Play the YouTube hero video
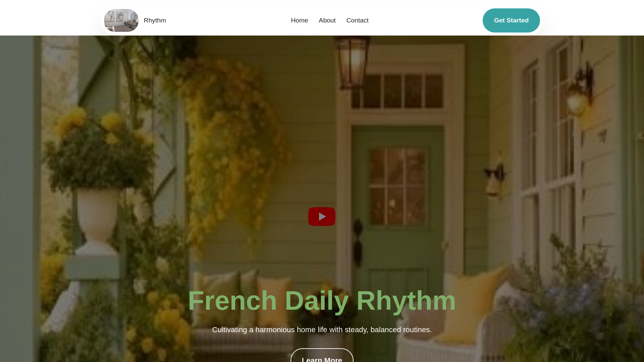 [322, 217]
